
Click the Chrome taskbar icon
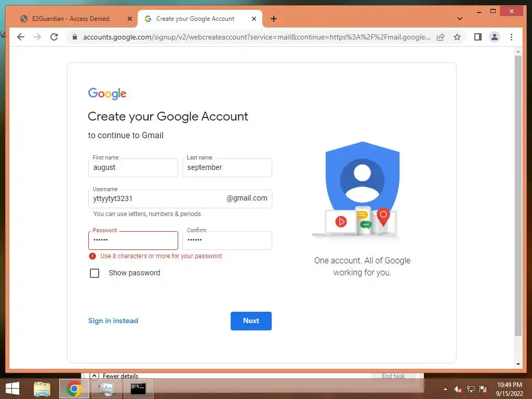point(74,389)
